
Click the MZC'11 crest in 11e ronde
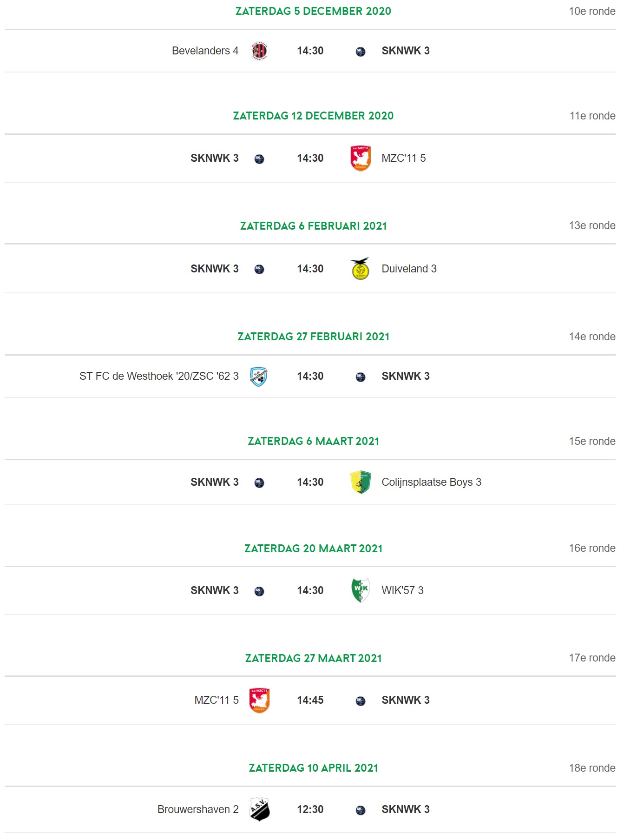(361, 158)
